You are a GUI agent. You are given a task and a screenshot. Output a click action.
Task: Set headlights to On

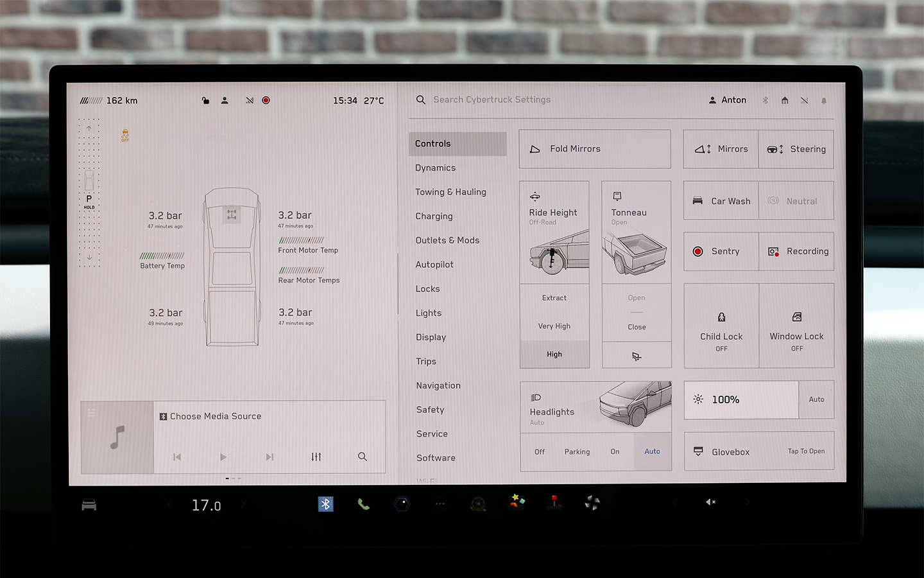[x=615, y=452]
